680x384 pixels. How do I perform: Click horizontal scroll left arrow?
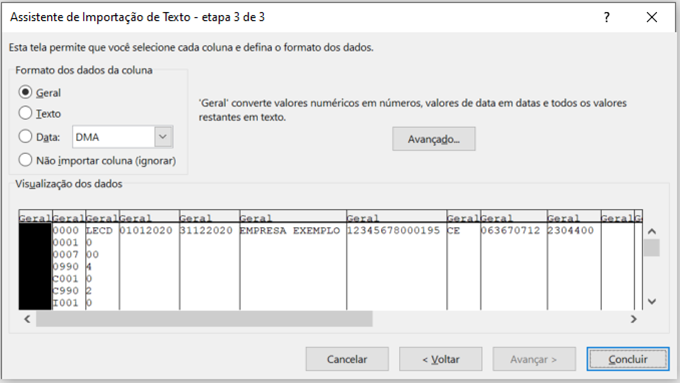pos(27,319)
